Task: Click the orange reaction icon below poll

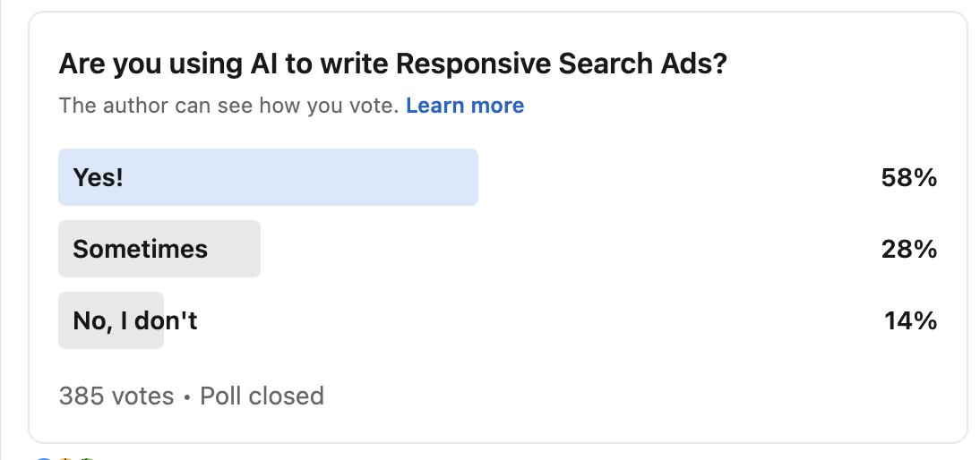Action: coord(65,459)
